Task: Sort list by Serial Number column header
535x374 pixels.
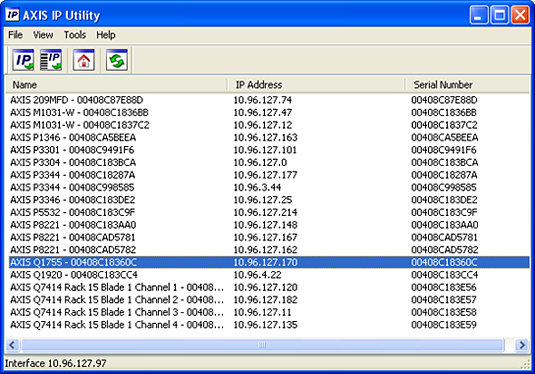Action: click(467, 85)
